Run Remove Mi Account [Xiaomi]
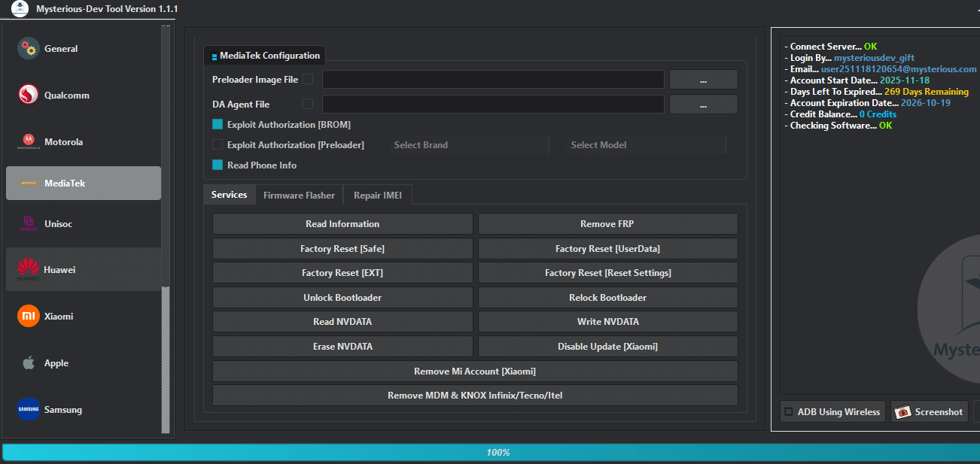The width and height of the screenshot is (980, 464). 474,371
